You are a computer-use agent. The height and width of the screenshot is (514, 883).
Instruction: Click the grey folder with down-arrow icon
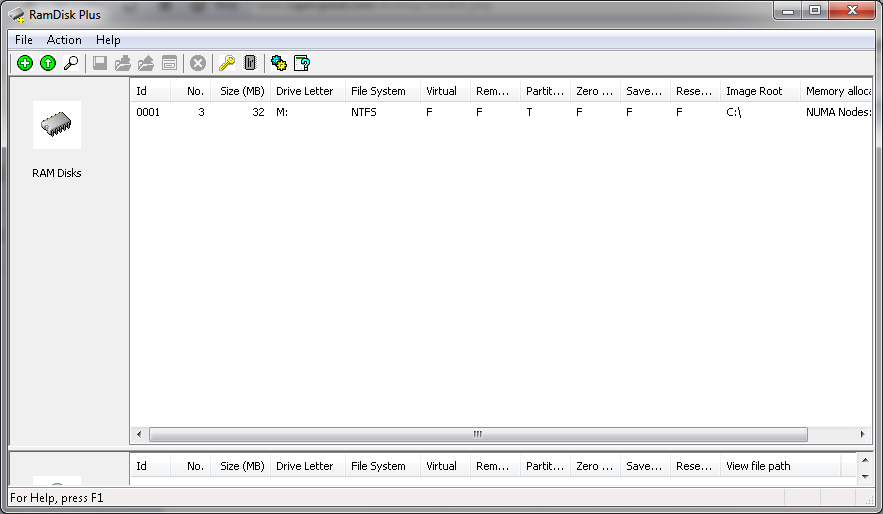click(123, 63)
